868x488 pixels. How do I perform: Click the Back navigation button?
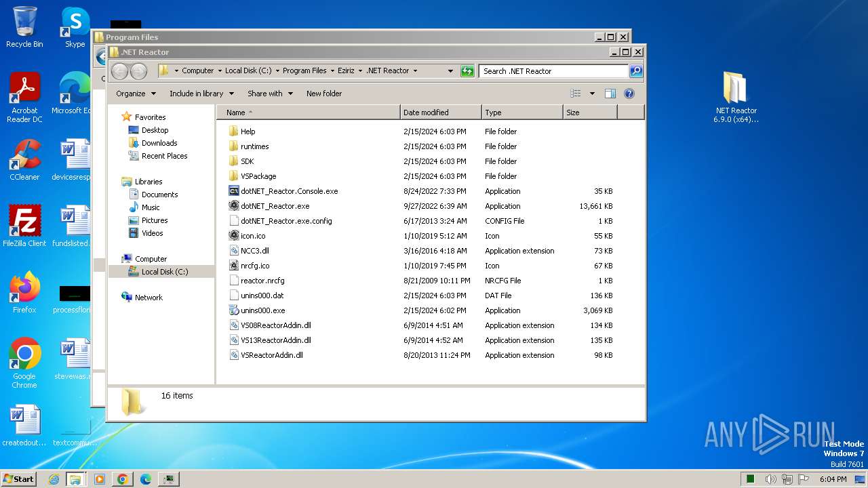click(x=119, y=71)
